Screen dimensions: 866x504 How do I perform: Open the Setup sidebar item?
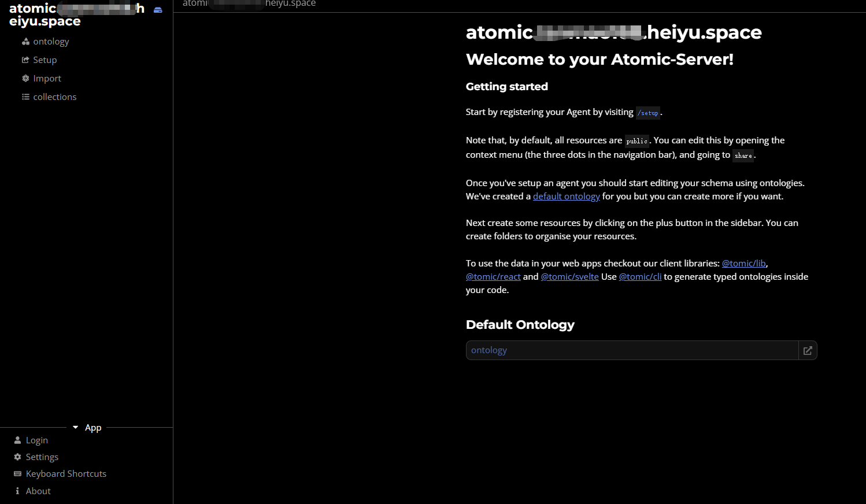coord(45,60)
